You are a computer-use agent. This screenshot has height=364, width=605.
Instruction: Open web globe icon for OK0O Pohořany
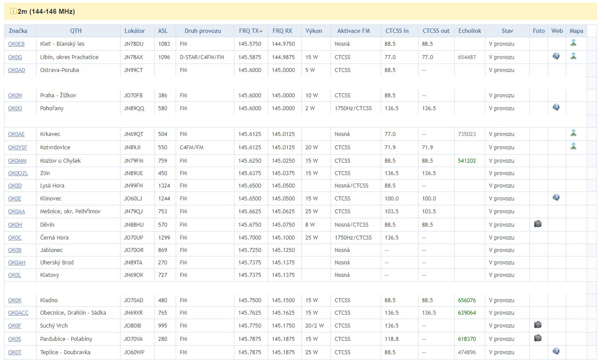(556, 108)
